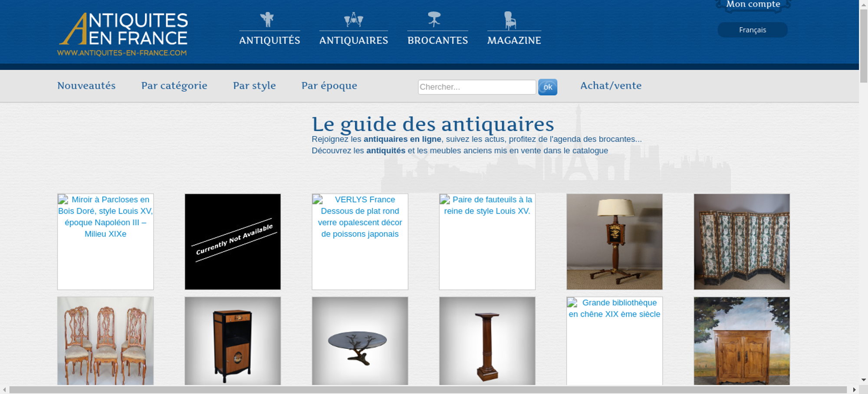Click the cherub icon above Antiquités
The width and height of the screenshot is (868, 394).
[x=267, y=20]
